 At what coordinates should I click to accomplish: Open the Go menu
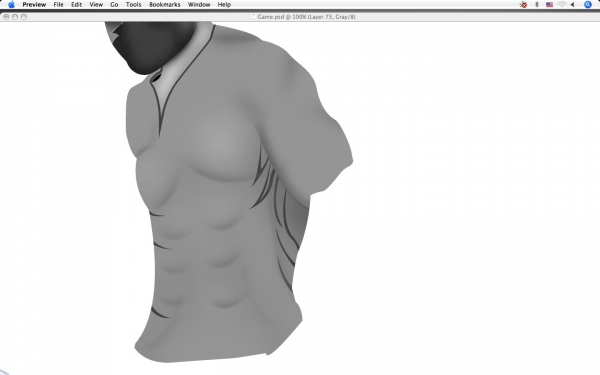[114, 5]
